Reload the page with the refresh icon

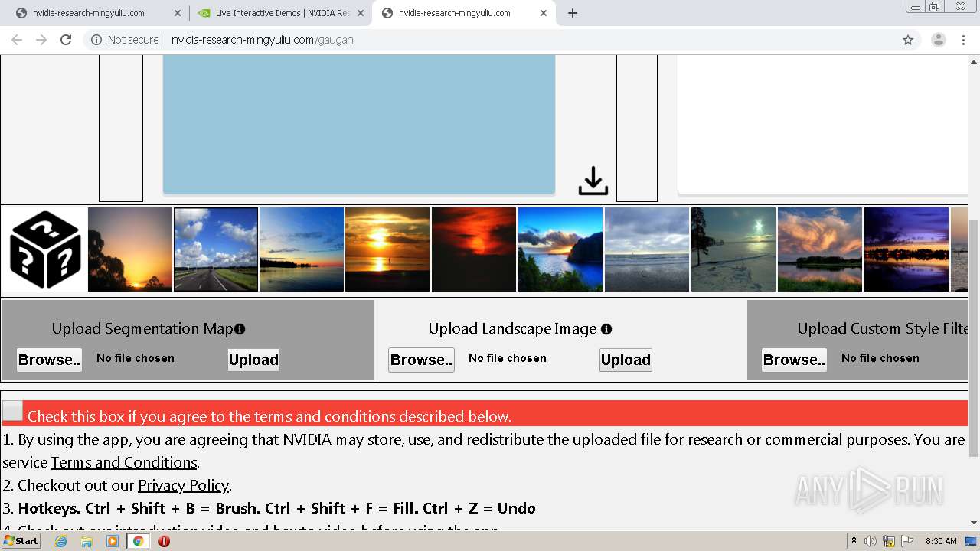tap(66, 40)
